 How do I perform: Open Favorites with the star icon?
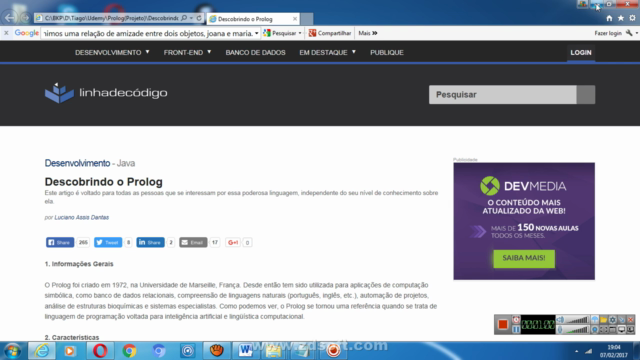621,18
